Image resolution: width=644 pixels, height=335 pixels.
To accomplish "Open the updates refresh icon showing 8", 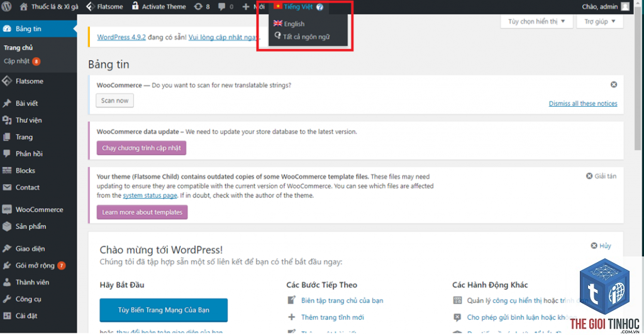I will pos(198,6).
